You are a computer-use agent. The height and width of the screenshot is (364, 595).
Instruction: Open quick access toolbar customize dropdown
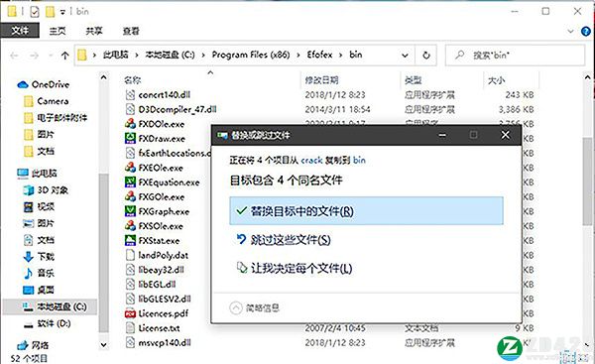pos(62,13)
